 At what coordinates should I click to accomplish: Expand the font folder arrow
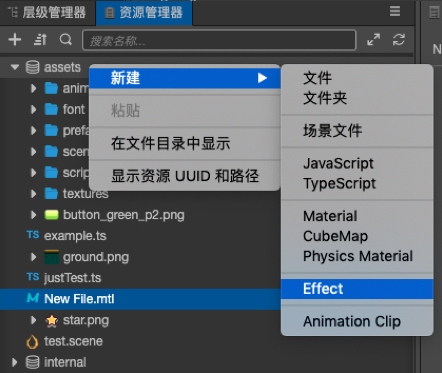(33, 109)
